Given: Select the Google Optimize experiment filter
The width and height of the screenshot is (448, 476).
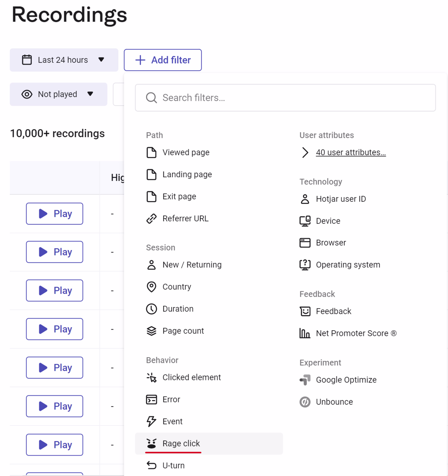Looking at the screenshot, I should (x=346, y=380).
